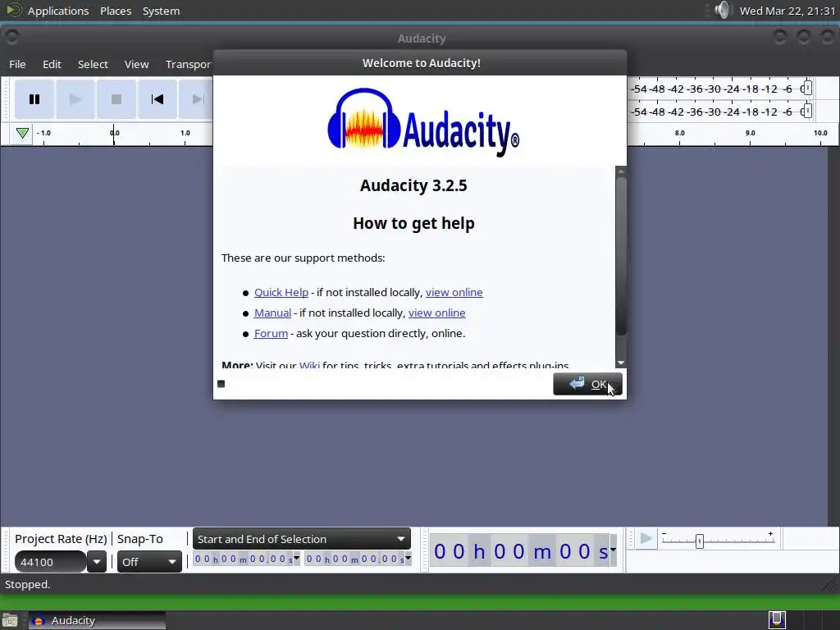Image resolution: width=840 pixels, height=630 pixels.
Task: Open the View menu
Action: click(137, 64)
